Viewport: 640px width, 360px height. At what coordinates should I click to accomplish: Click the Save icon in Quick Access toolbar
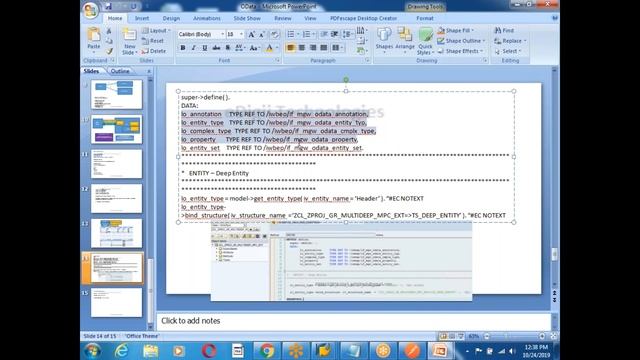(108, 6)
